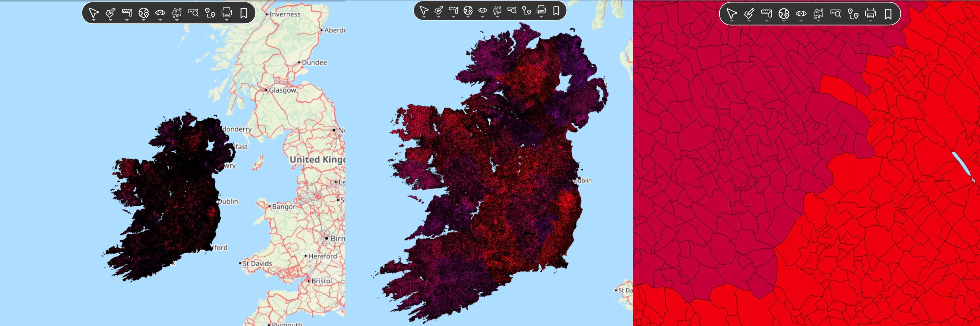Click the bookmark icon in the left map toolbar
The image size is (980, 326).
243,13
